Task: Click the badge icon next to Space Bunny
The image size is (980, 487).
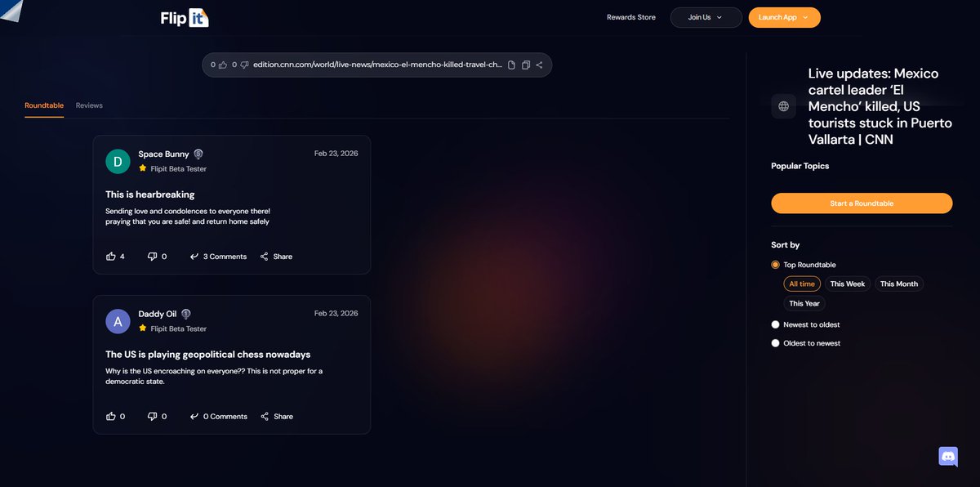Action: [198, 154]
